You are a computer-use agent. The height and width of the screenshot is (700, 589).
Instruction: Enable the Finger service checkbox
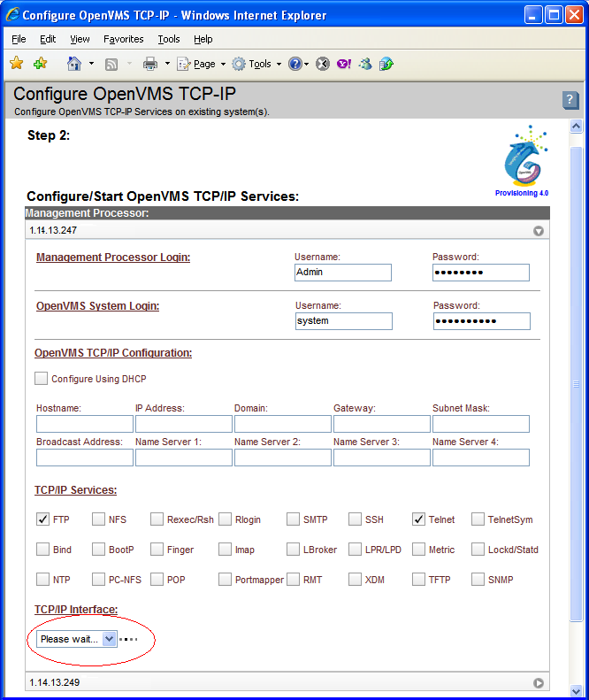click(x=157, y=549)
